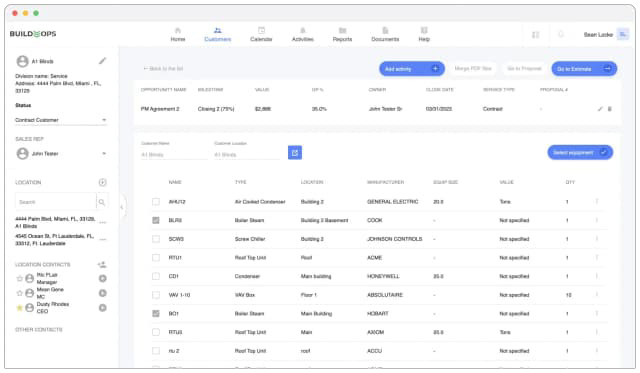Open the Sales Rep John Tester dropdown
Screen dimensions: 640x373
pyautogui.click(x=104, y=153)
